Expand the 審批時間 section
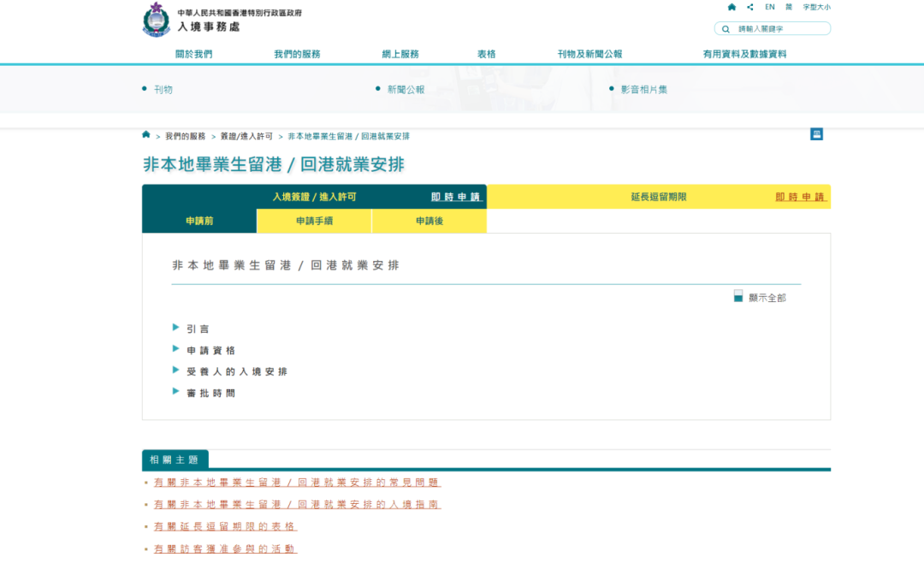The width and height of the screenshot is (924, 563). pos(211,394)
